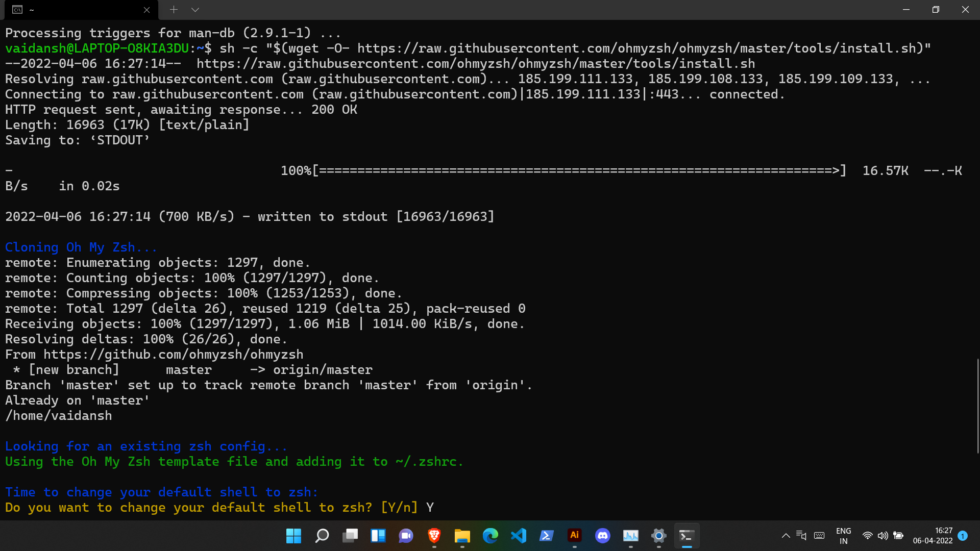Image resolution: width=980 pixels, height=551 pixels.
Task: Open Settings gear in taskbar
Action: [659, 536]
